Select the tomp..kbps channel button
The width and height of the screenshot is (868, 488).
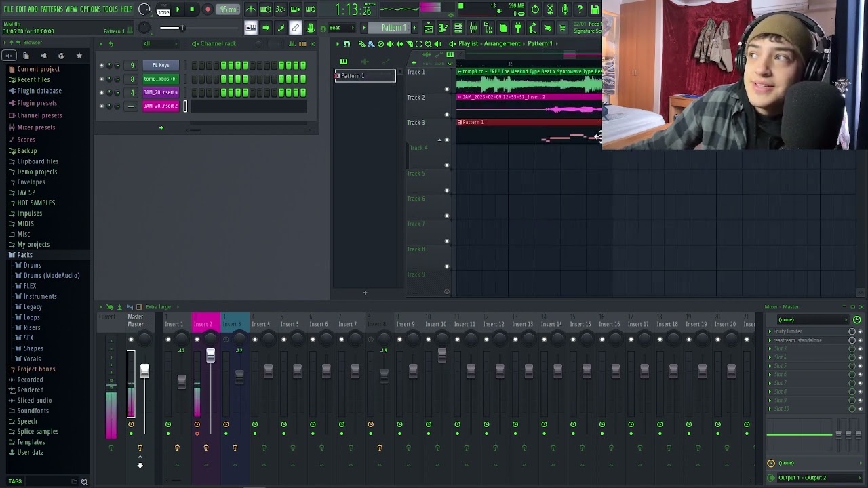(161, 79)
